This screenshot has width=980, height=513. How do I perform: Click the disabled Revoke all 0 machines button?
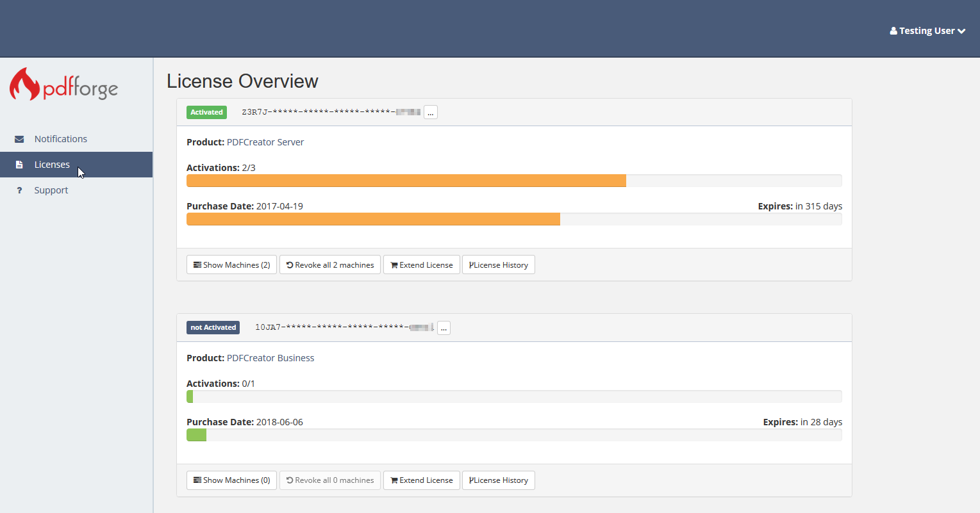330,480
